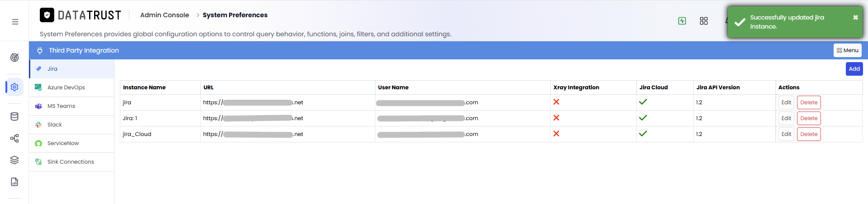
Task: Edit the Jira: 1 instance
Action: [786, 118]
